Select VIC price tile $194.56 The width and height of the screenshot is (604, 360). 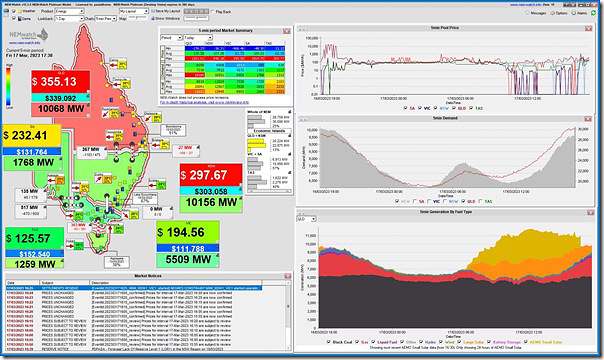188,232
